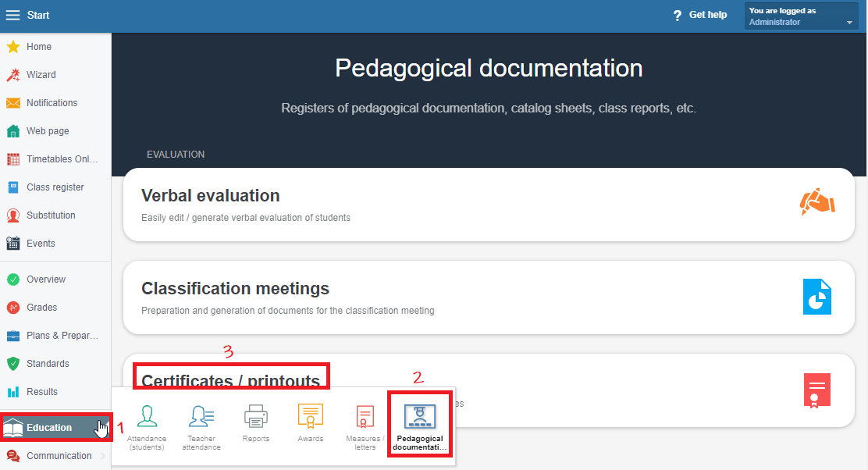Viewport: 868px width, 470px height.
Task: Click the Timetables Online calendar icon
Action: coord(13,159)
